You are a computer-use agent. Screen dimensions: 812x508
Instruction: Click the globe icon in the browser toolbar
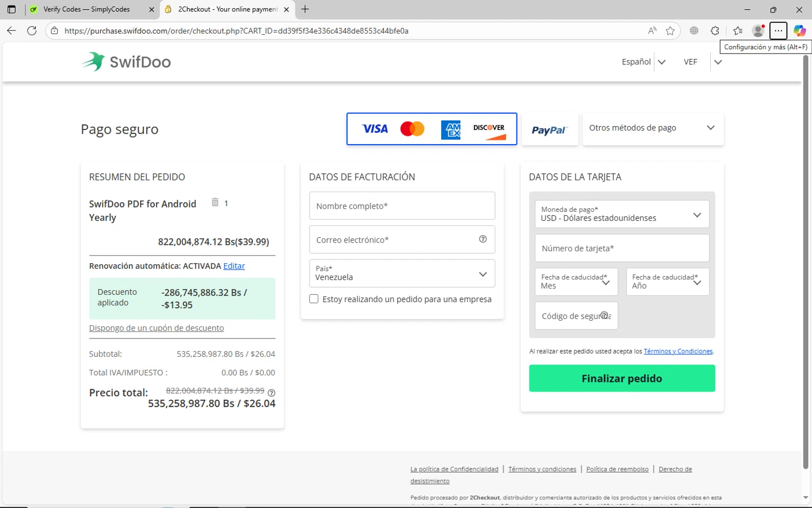[694, 31]
